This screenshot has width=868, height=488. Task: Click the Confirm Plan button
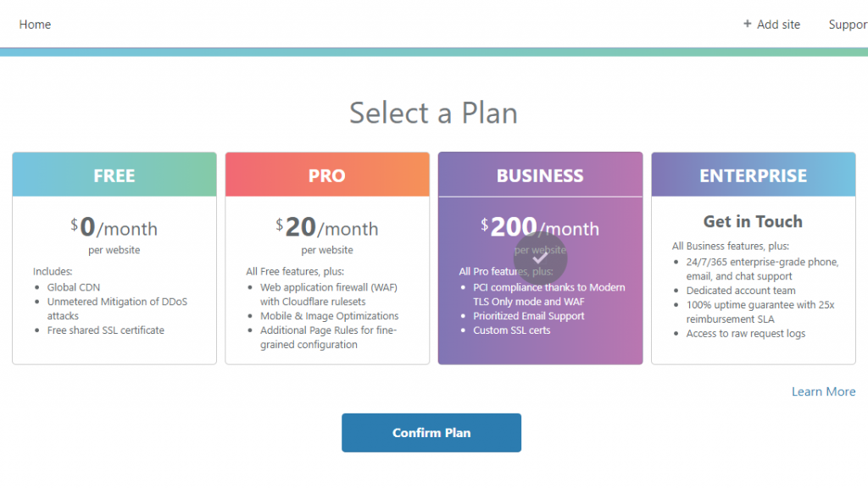pos(431,433)
